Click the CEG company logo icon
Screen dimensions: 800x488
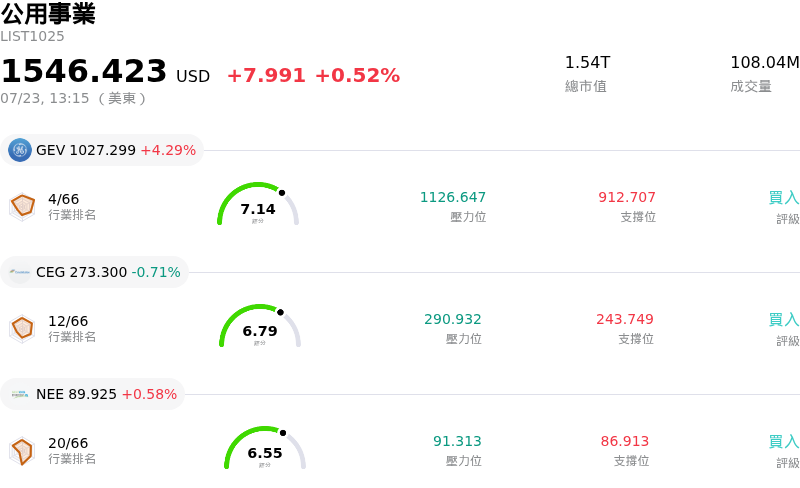pyautogui.click(x=20, y=272)
